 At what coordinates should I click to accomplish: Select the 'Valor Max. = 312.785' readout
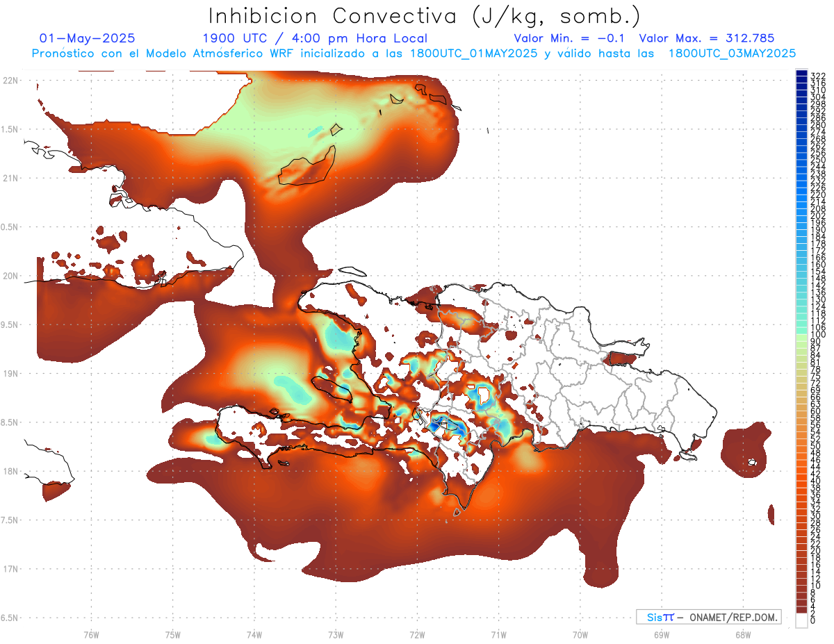[707, 38]
